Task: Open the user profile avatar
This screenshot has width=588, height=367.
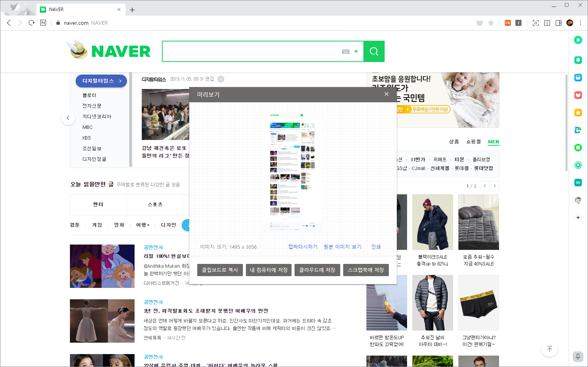Action: click(569, 23)
